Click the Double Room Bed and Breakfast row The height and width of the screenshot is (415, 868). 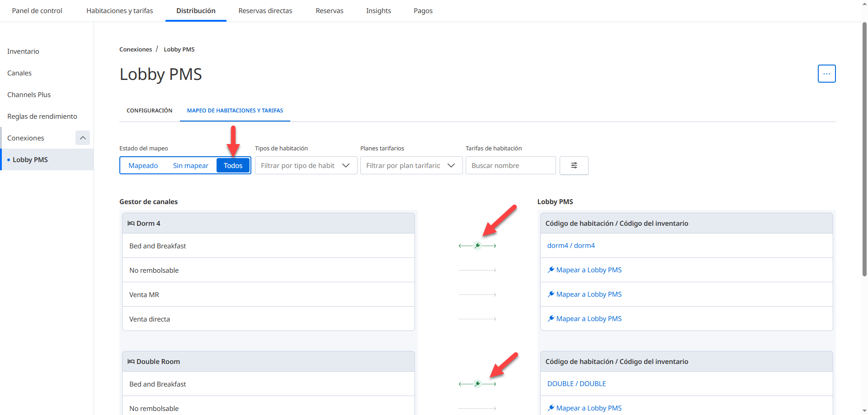click(x=269, y=384)
